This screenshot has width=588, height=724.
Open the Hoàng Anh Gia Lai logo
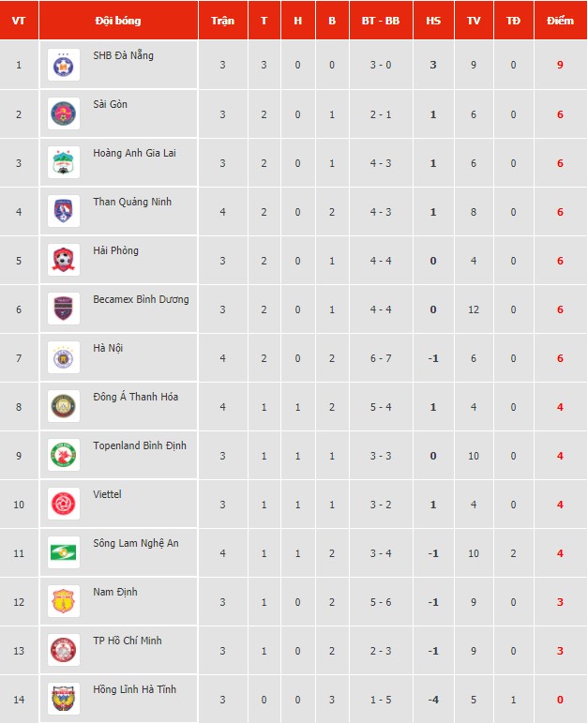pyautogui.click(x=64, y=162)
